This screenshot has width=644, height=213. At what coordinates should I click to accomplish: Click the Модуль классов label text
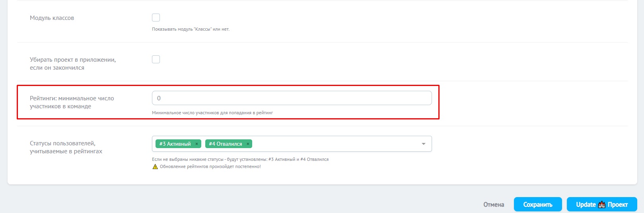(52, 18)
